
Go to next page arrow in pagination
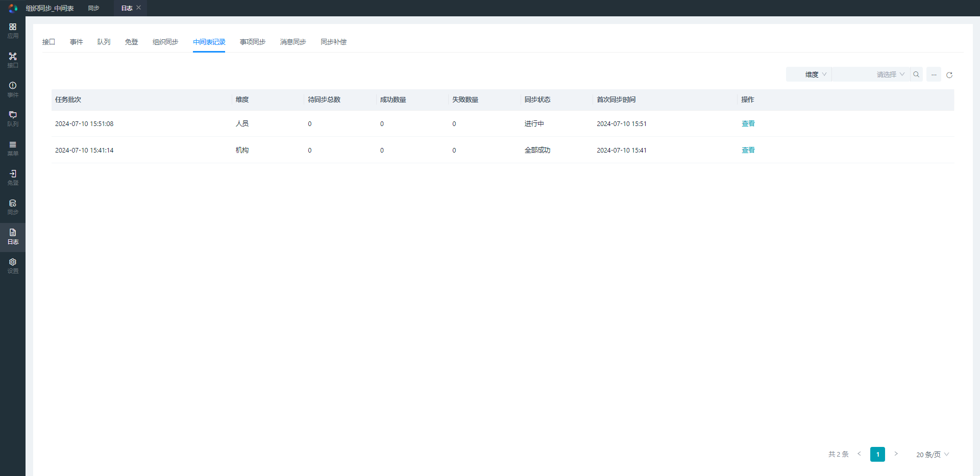pyautogui.click(x=896, y=454)
